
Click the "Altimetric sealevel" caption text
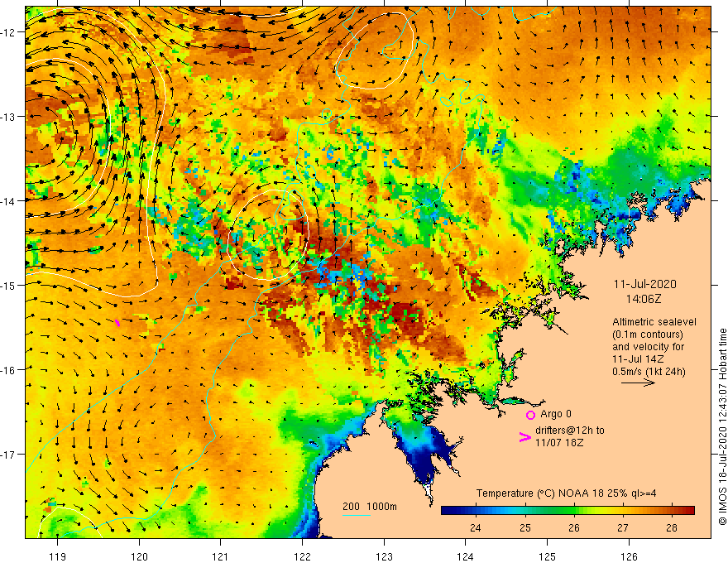(x=654, y=322)
